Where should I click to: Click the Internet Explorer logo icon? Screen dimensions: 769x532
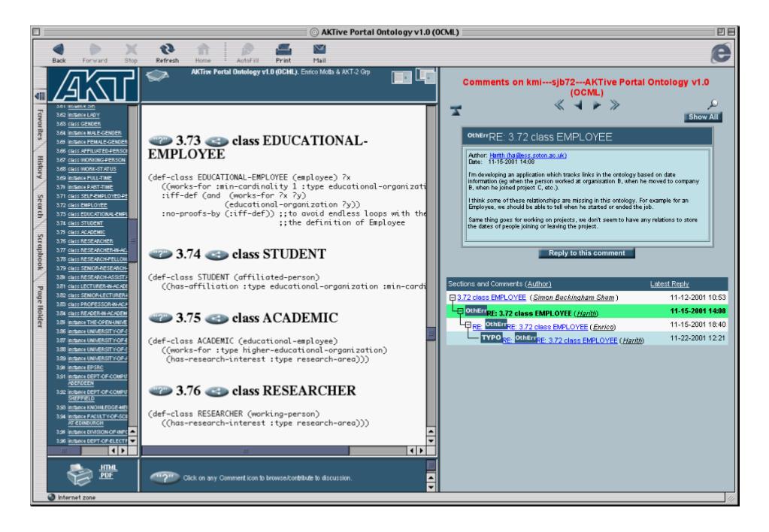click(x=720, y=53)
